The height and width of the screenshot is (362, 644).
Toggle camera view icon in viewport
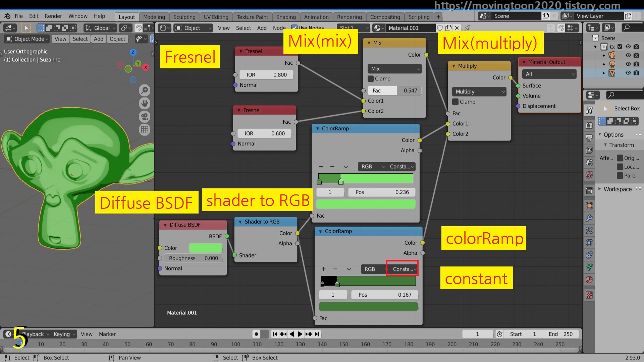(x=145, y=117)
